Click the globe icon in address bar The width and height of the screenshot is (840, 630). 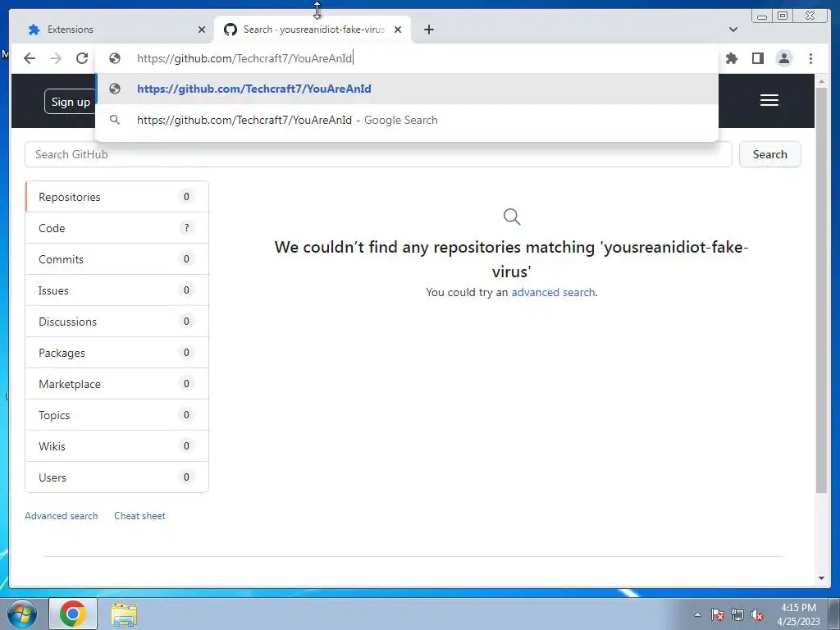[115, 58]
